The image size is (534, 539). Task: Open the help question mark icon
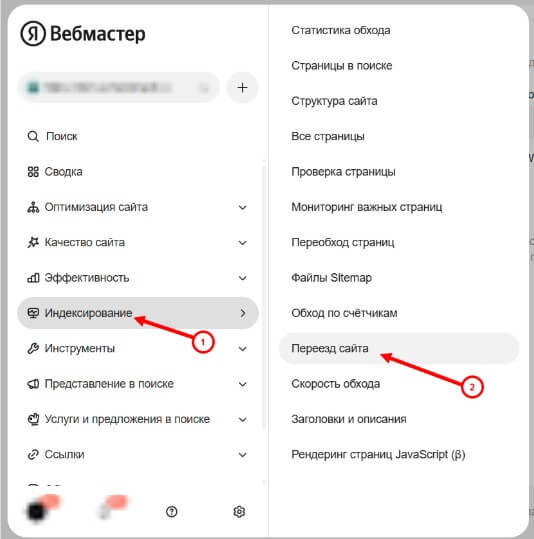coord(172,512)
